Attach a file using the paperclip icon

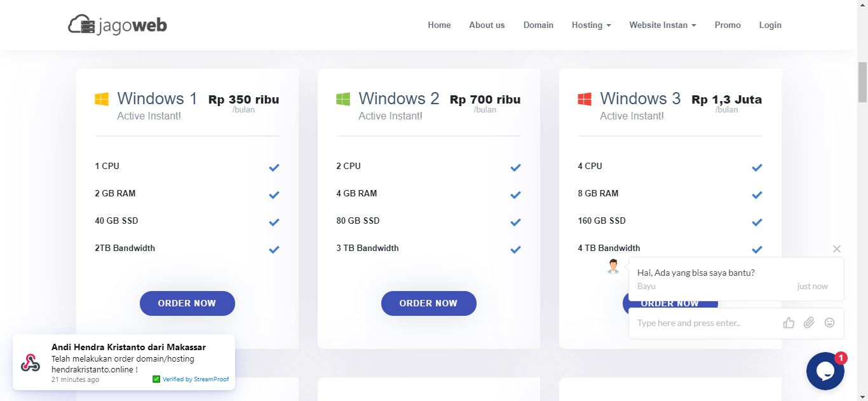point(809,323)
